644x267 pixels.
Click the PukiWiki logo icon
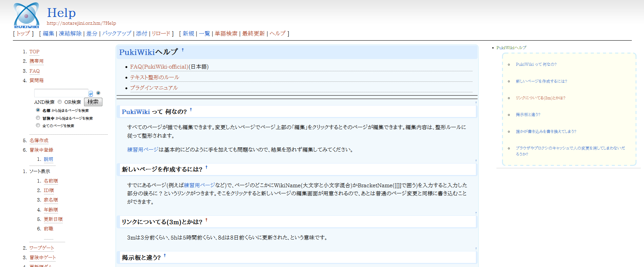[x=26, y=15]
